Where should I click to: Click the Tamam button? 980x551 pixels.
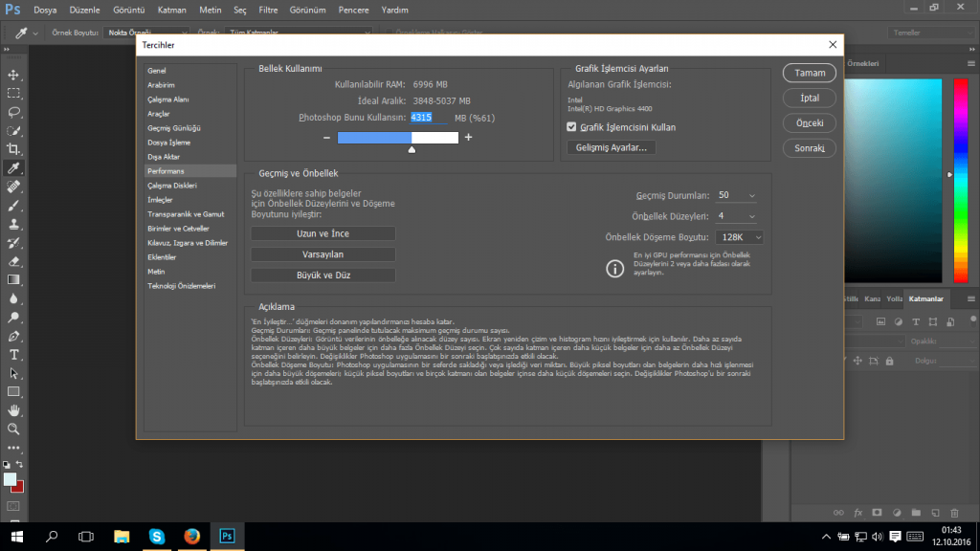(x=809, y=73)
